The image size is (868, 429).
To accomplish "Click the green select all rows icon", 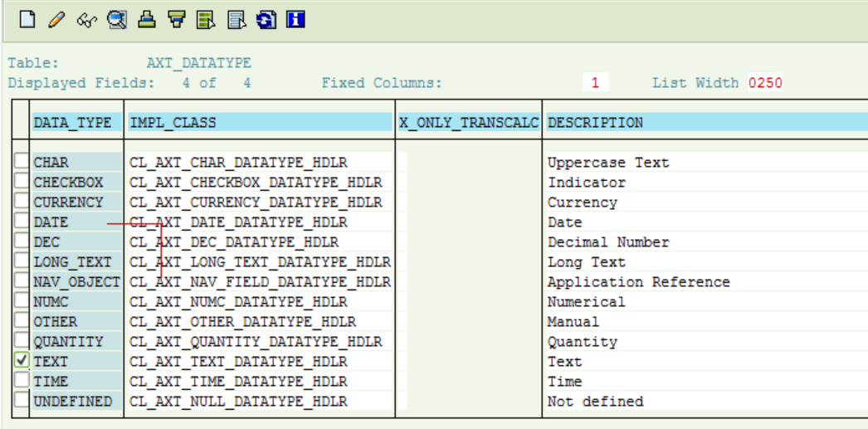I will pyautogui.click(x=207, y=21).
